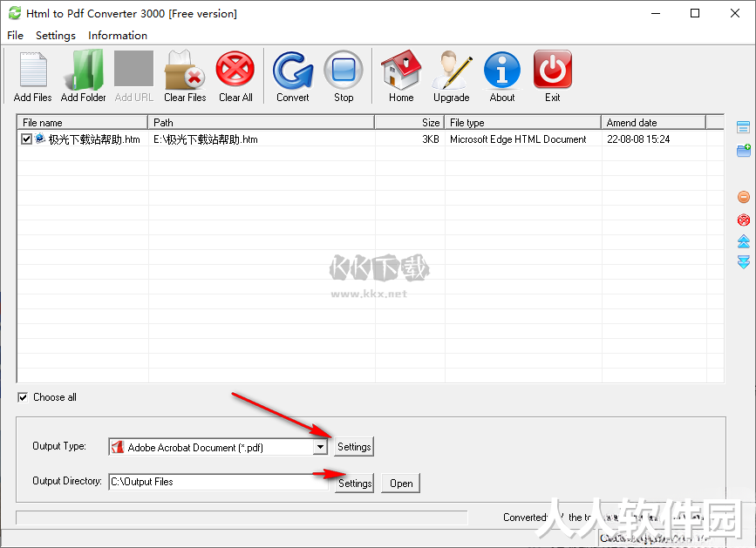Click the orange minus remove icon on right
This screenshot has height=548, width=756.
pos(744,197)
